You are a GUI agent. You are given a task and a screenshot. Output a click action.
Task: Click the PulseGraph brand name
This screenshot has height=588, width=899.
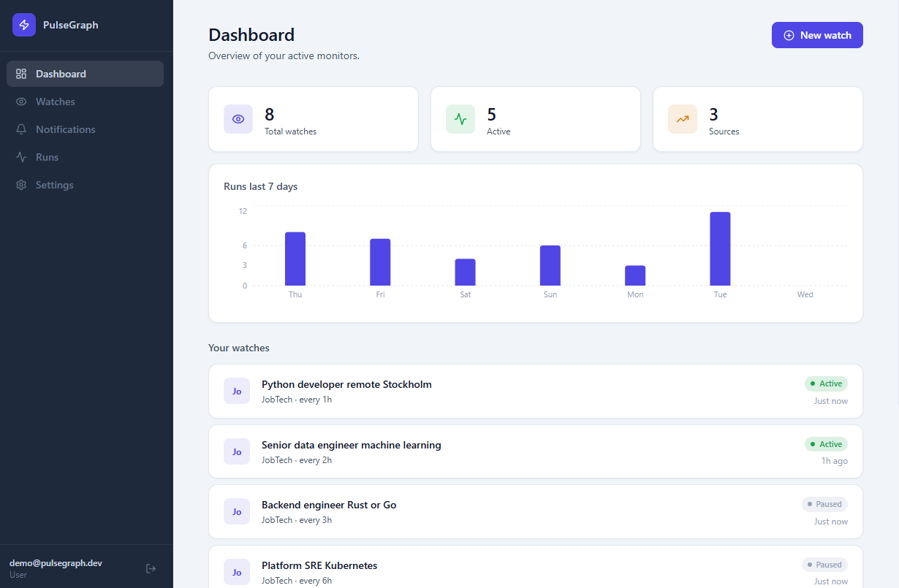pos(71,25)
